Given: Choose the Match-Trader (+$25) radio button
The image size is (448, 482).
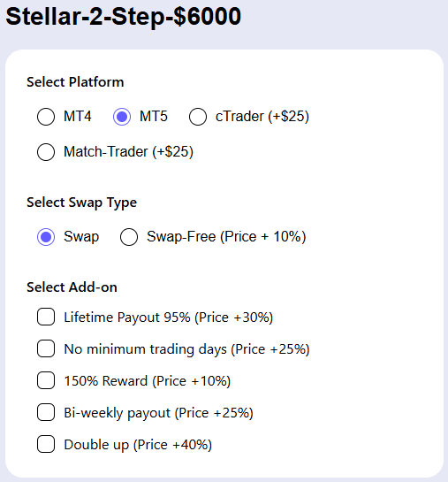Looking at the screenshot, I should click(x=46, y=152).
